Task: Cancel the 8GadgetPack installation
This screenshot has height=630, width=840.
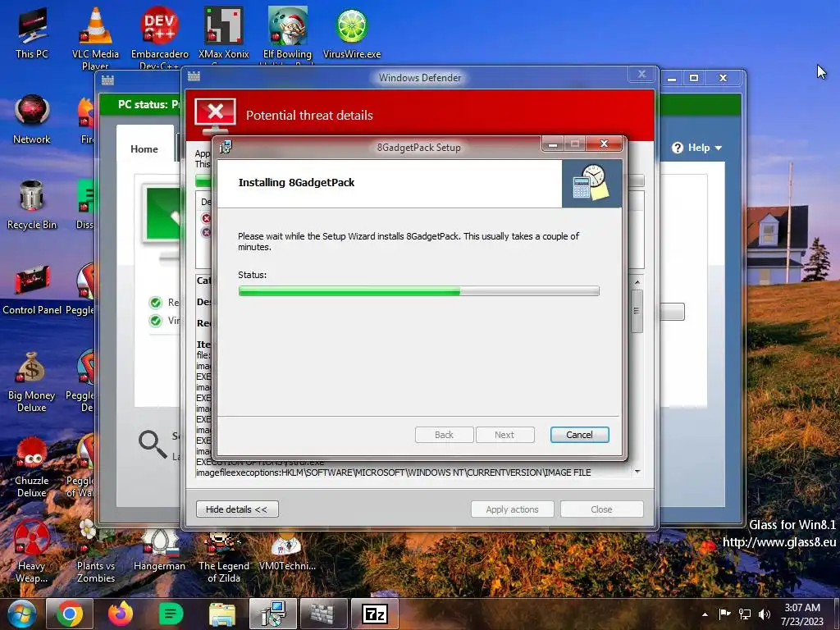Action: click(579, 435)
